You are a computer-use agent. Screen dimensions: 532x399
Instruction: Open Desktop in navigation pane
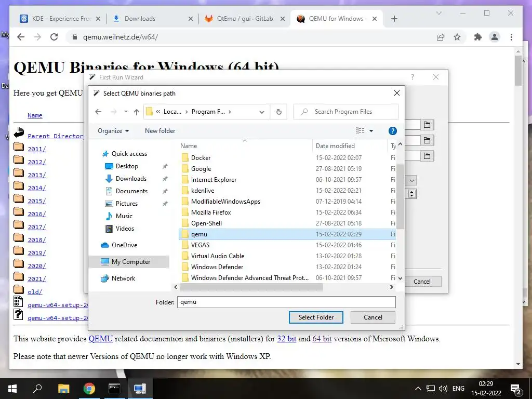click(x=127, y=166)
